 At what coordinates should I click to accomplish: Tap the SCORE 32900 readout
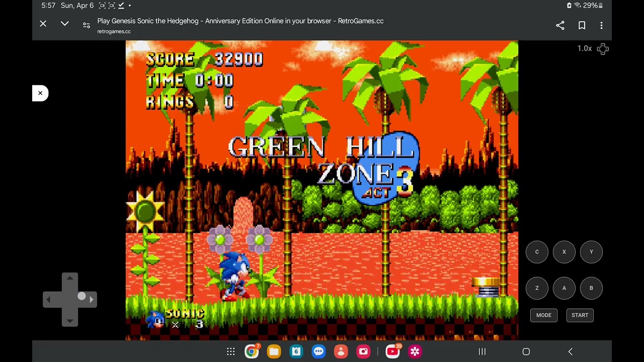coord(205,59)
